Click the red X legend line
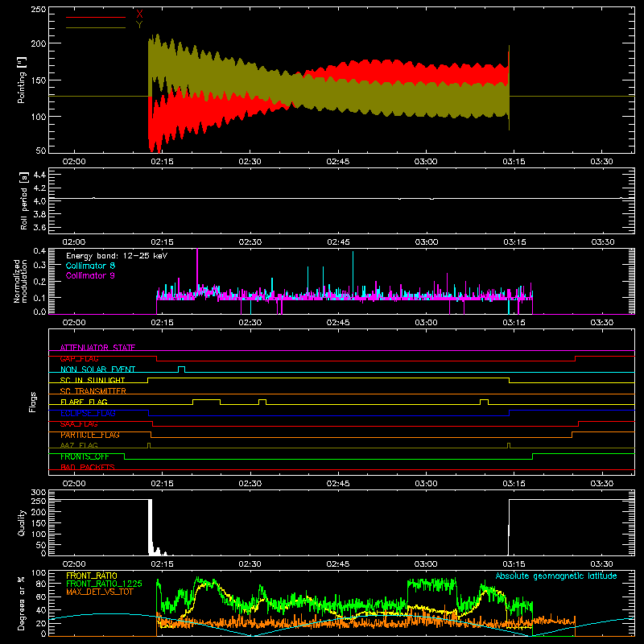 click(x=96, y=17)
